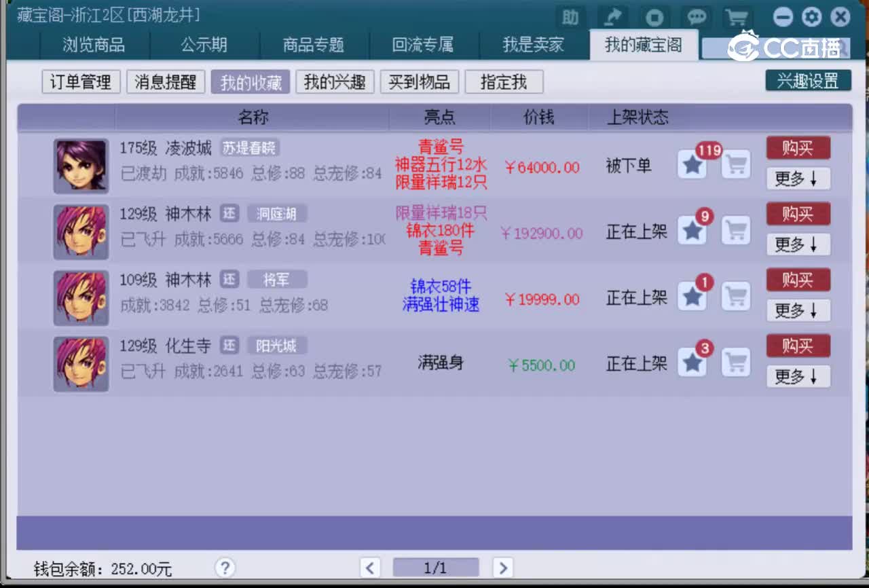Expand 更多 for the 满强身 化生寺 listing
869x588 pixels.
(798, 376)
